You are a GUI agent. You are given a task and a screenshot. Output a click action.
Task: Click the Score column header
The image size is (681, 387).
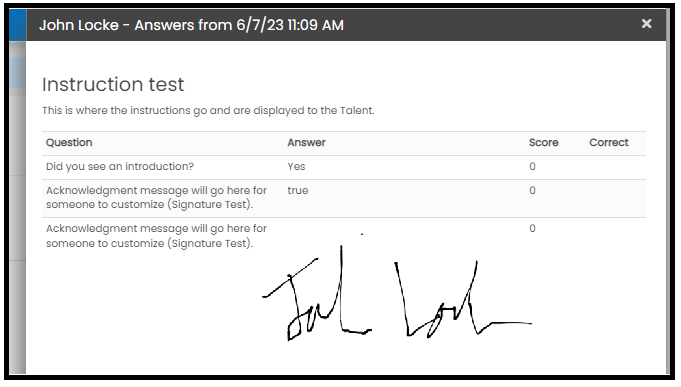[543, 142]
